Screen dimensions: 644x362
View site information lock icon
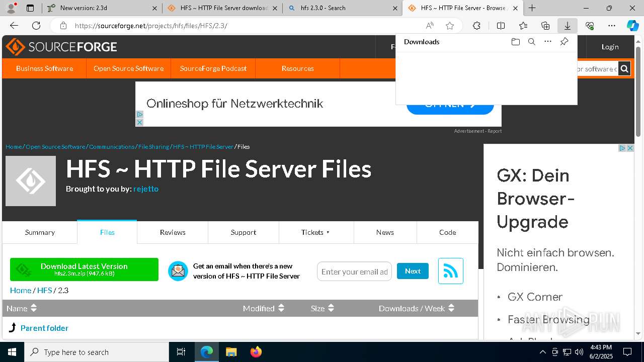click(63, 26)
